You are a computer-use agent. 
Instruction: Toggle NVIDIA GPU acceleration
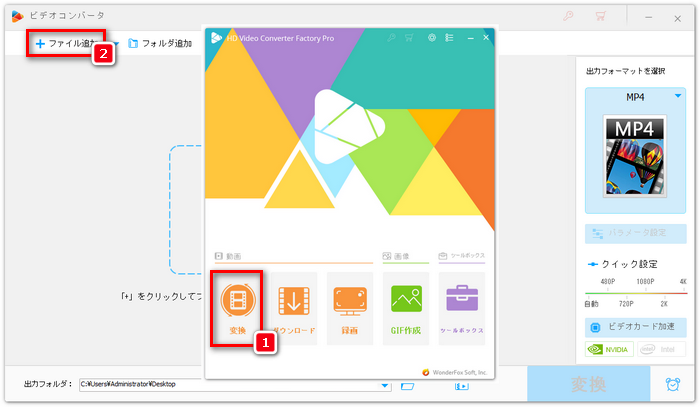pyautogui.click(x=609, y=350)
